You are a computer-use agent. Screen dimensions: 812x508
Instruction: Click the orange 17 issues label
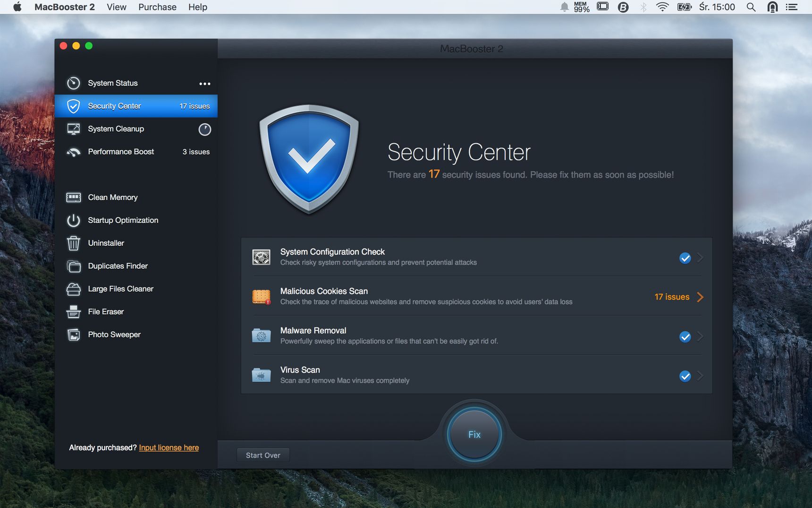coord(672,297)
